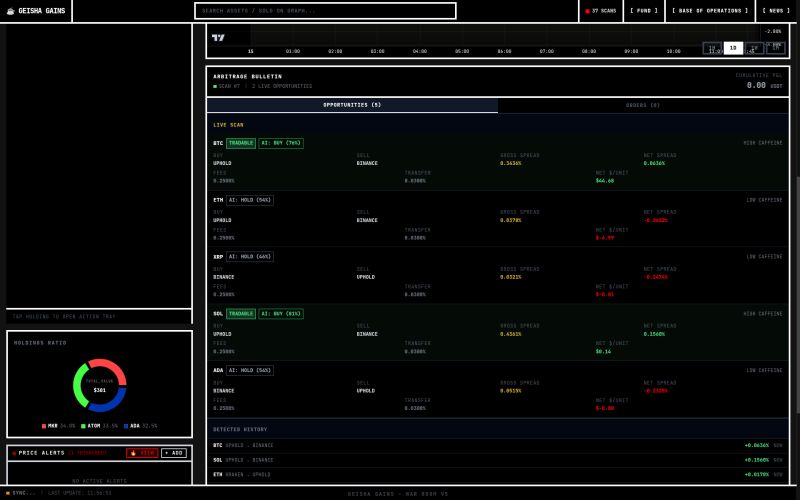Click the SOL ticker in the live scan
This screenshot has width=800, height=500.
point(218,314)
